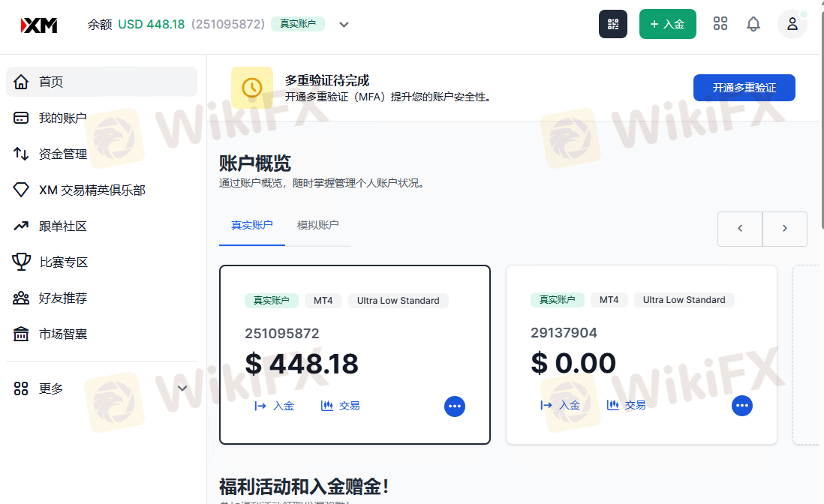Expand the 更多 sidebar section chevron

(182, 388)
